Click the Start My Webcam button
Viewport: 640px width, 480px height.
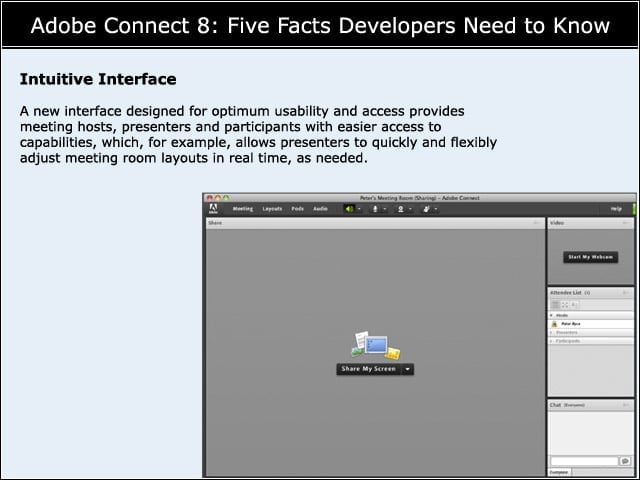click(591, 257)
